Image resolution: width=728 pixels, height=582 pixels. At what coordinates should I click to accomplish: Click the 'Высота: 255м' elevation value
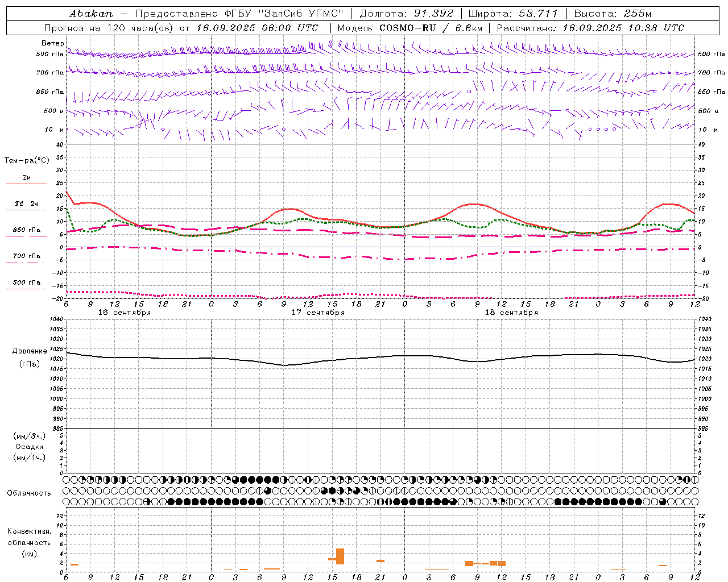(x=613, y=13)
